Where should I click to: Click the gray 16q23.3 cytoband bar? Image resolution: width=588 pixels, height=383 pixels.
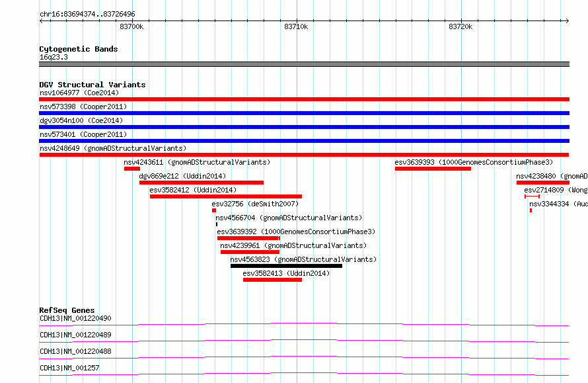pos(304,64)
